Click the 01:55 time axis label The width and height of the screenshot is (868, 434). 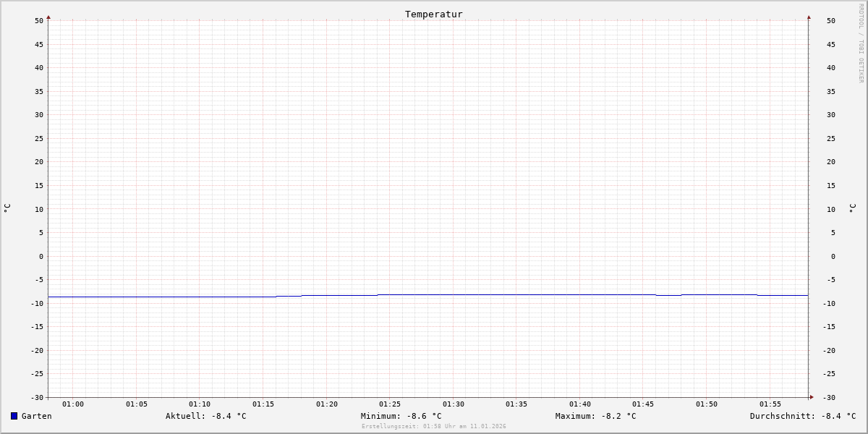[770, 404]
